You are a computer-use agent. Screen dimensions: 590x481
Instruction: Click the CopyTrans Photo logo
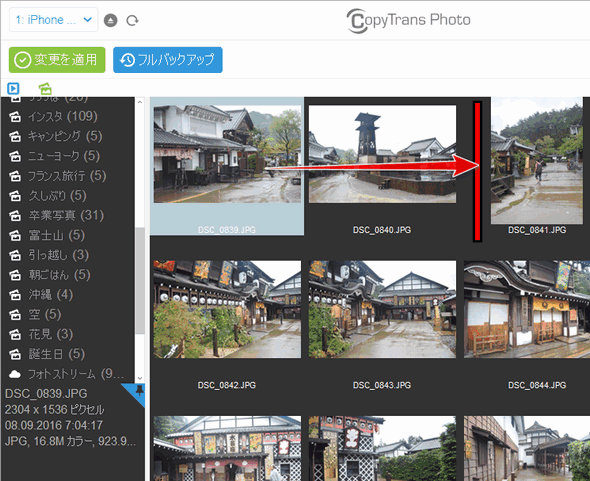(x=409, y=20)
